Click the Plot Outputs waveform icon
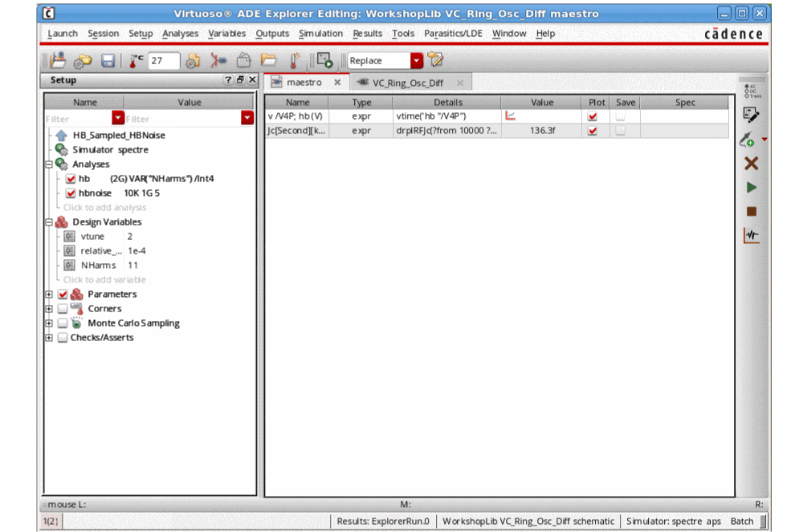Screen dimensions: 795x532 752,236
